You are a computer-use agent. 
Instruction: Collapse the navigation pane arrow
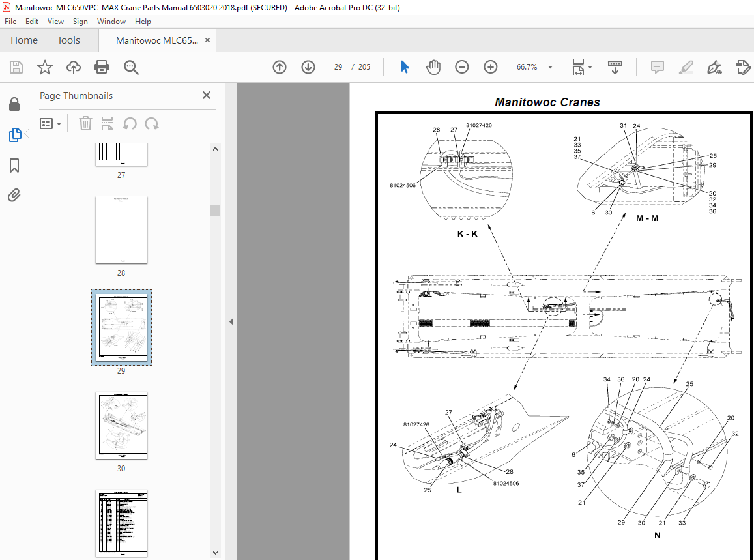[x=231, y=321]
